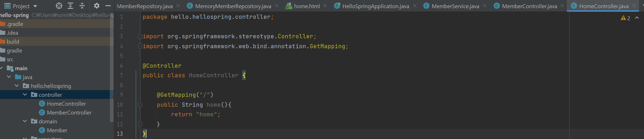This screenshot has width=644, height=139.
Task: Collapse the java folder arrow
Action: coord(9,77)
